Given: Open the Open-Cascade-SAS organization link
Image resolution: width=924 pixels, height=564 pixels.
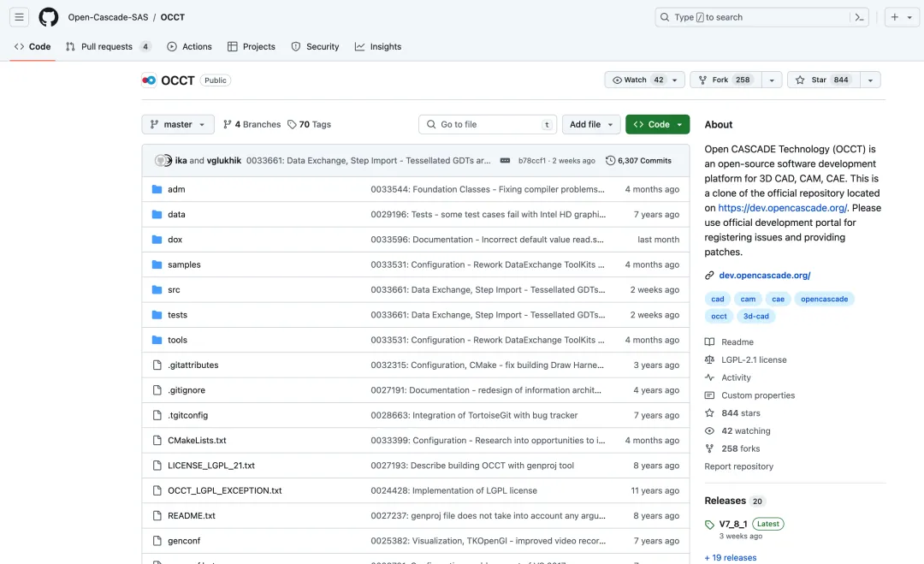Looking at the screenshot, I should pyautogui.click(x=108, y=17).
